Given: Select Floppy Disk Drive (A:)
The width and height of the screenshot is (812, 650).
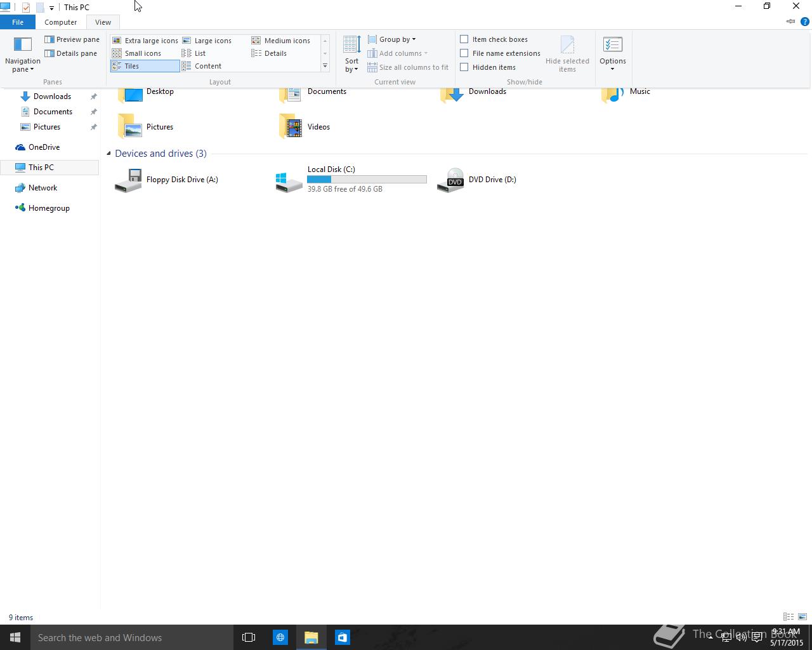Looking at the screenshot, I should (166, 180).
